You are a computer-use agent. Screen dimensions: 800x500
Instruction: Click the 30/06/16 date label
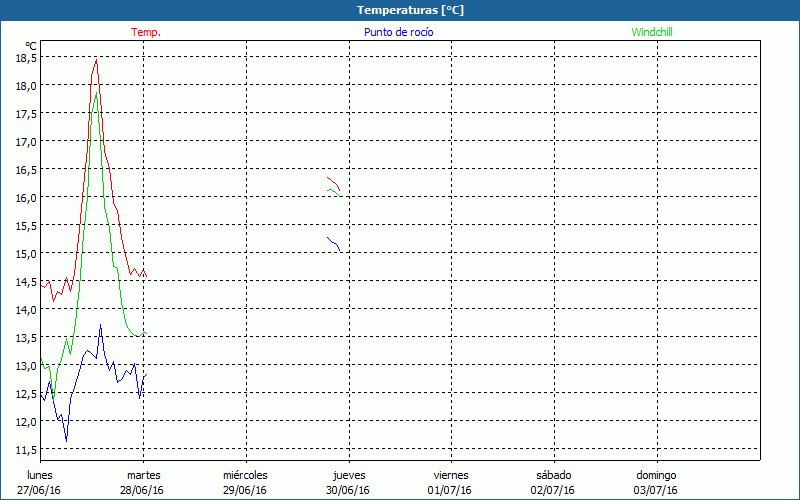tap(348, 490)
